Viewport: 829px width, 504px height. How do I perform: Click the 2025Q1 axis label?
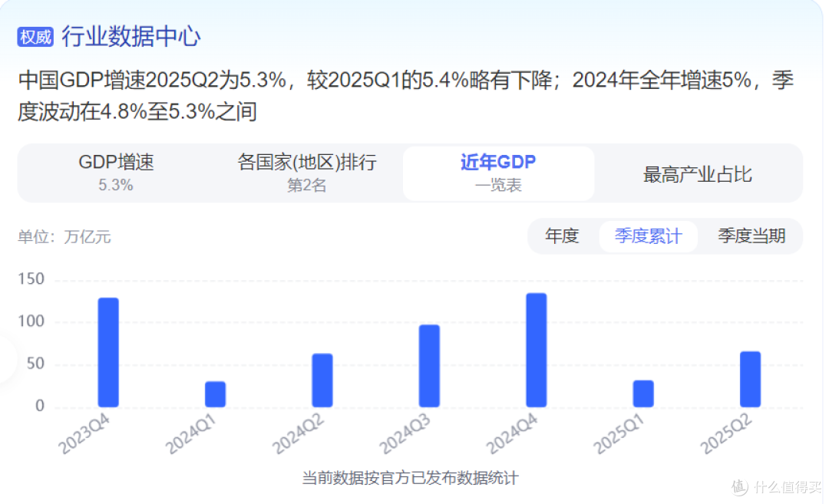pos(619,433)
